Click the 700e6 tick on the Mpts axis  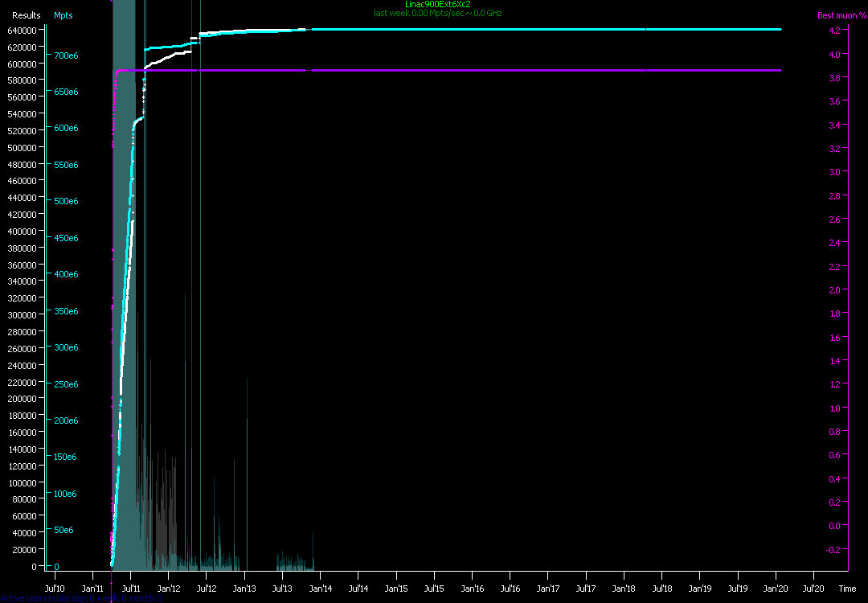click(x=65, y=55)
